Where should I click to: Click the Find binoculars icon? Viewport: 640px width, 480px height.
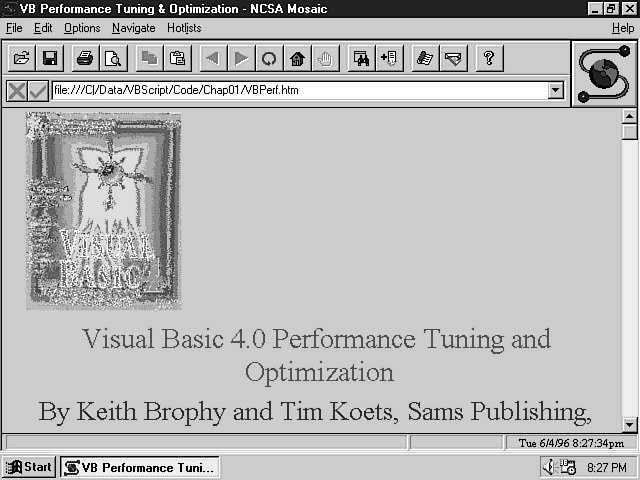[x=360, y=59]
